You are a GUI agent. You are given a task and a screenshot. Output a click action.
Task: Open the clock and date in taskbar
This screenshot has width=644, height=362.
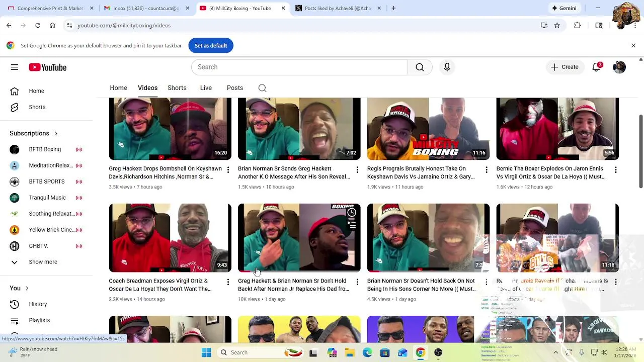point(624,352)
